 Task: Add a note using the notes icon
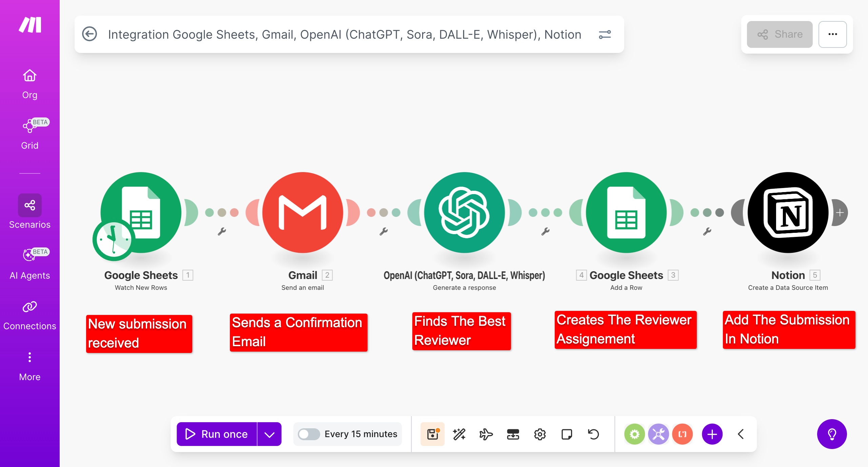click(566, 434)
